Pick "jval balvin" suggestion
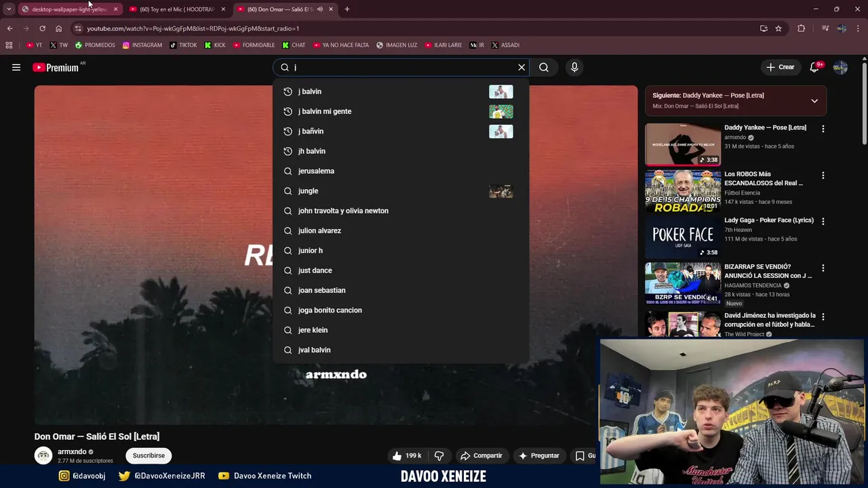868x488 pixels. tap(401, 350)
